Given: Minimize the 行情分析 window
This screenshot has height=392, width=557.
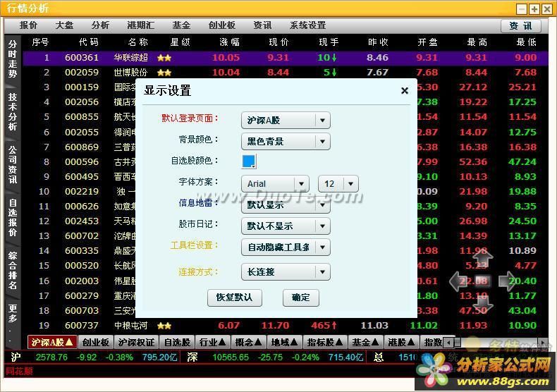Looking at the screenshot, I should (x=522, y=9).
